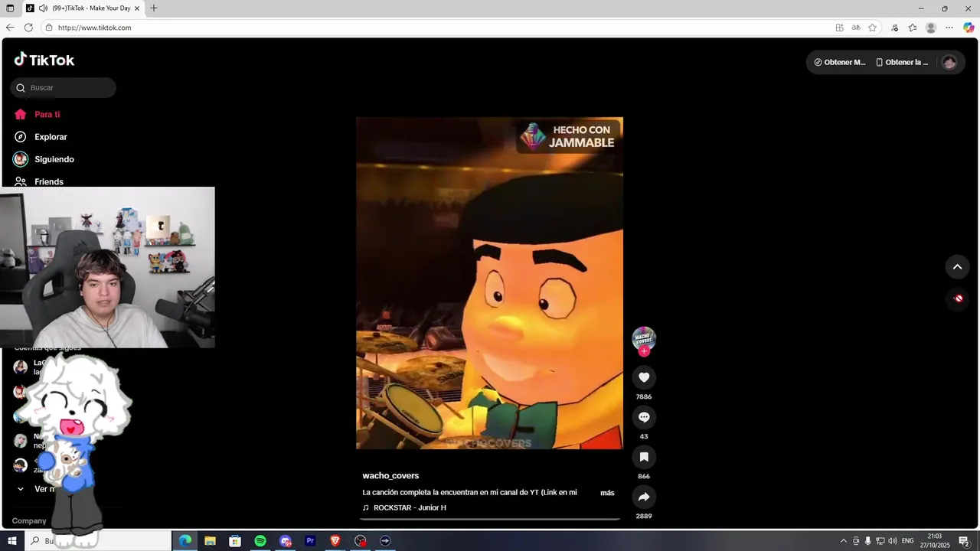
Task: Click the Obtener la... app button
Action: (x=902, y=62)
